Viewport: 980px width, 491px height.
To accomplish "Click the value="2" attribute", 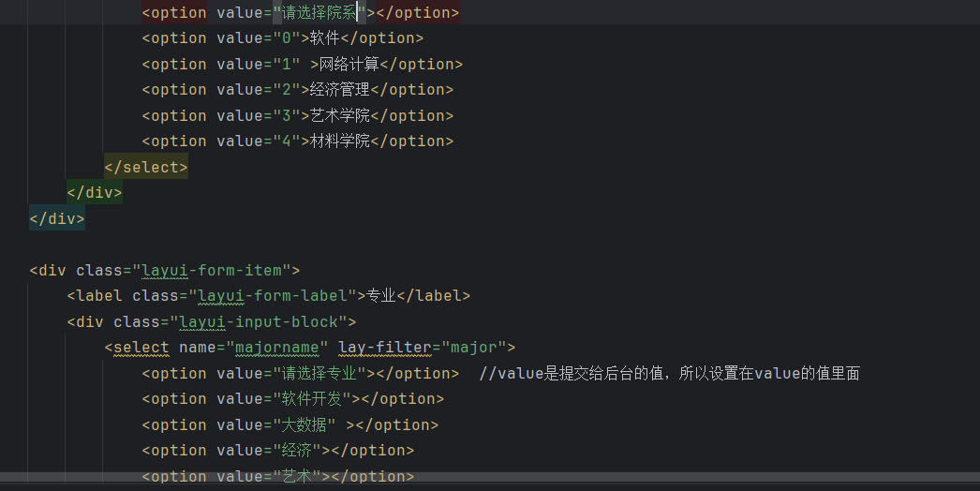I will tap(259, 90).
